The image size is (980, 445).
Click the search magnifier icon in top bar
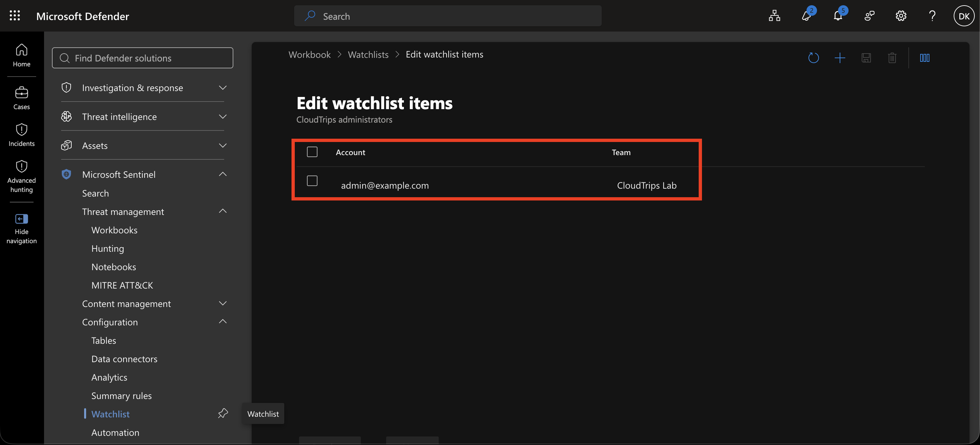tap(310, 16)
